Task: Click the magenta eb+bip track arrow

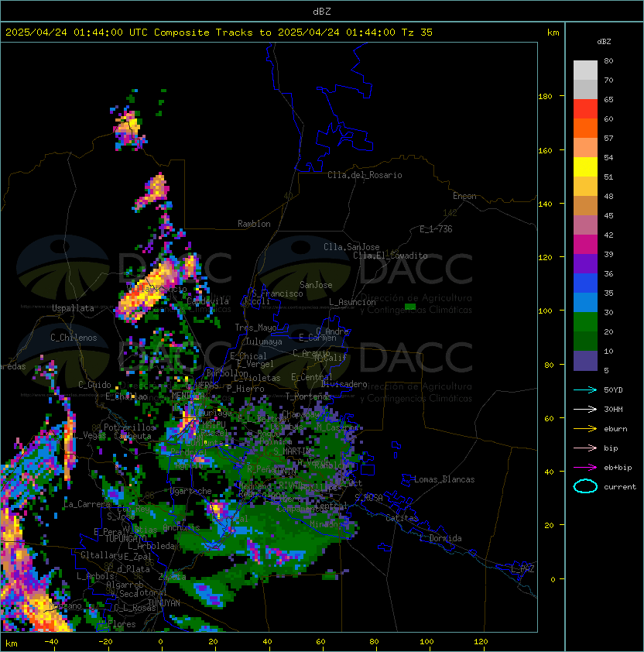Action: [585, 468]
